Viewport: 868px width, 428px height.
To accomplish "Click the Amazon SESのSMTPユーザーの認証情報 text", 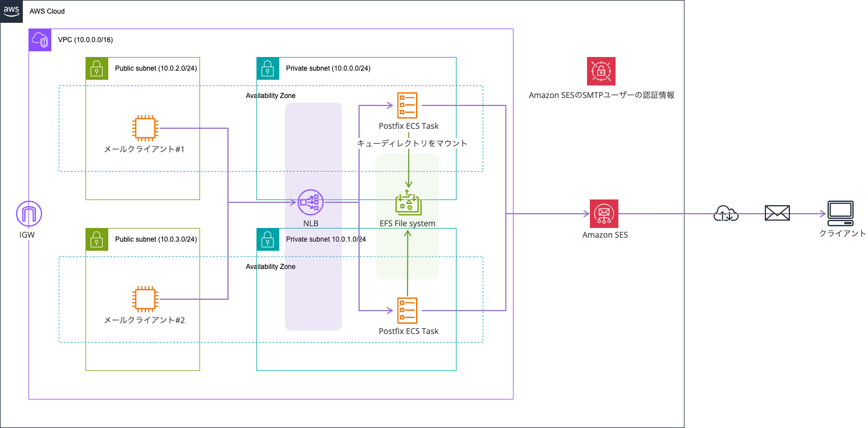I will [x=601, y=95].
